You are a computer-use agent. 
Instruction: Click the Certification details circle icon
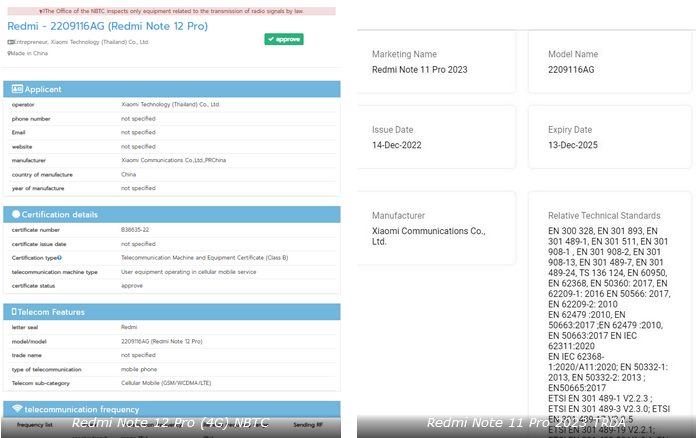[16, 214]
